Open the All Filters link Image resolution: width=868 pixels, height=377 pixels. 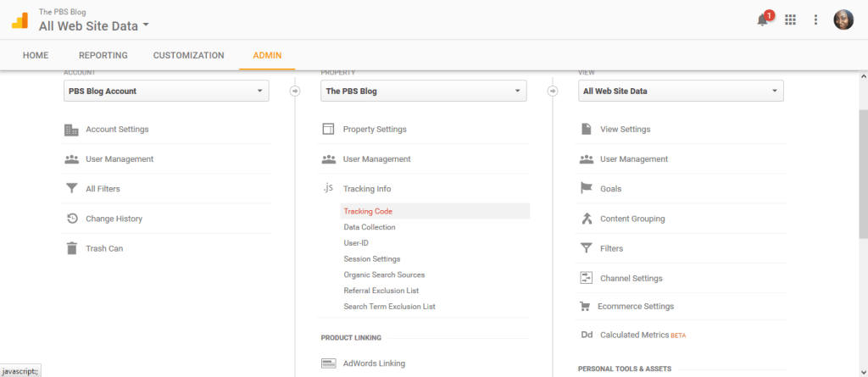(103, 189)
